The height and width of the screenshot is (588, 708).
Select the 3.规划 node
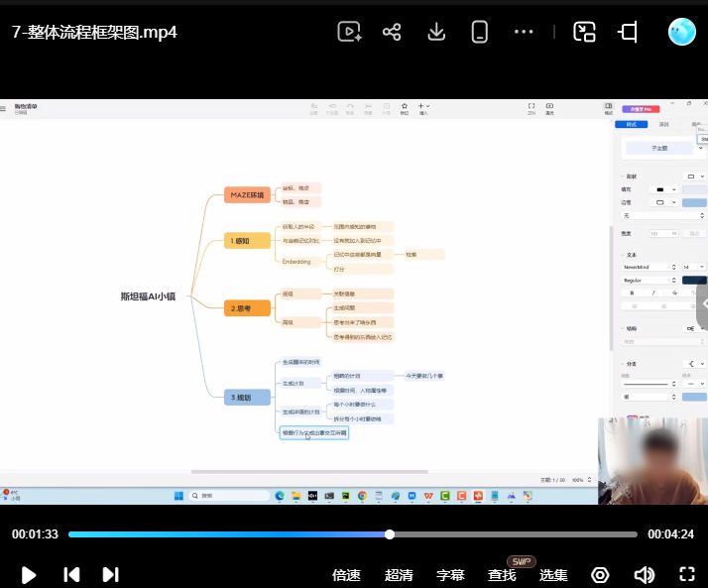247,398
